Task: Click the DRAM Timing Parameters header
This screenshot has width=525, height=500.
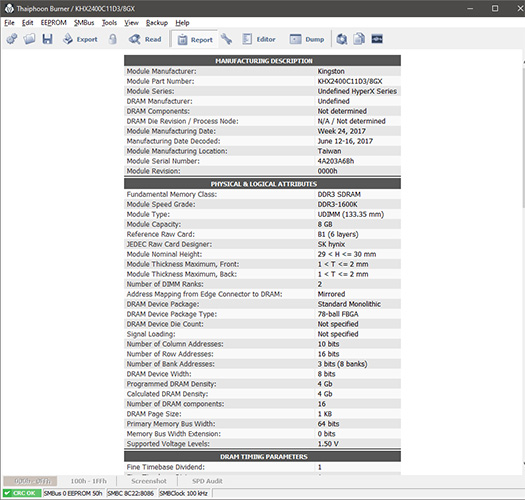Action: tap(262, 456)
